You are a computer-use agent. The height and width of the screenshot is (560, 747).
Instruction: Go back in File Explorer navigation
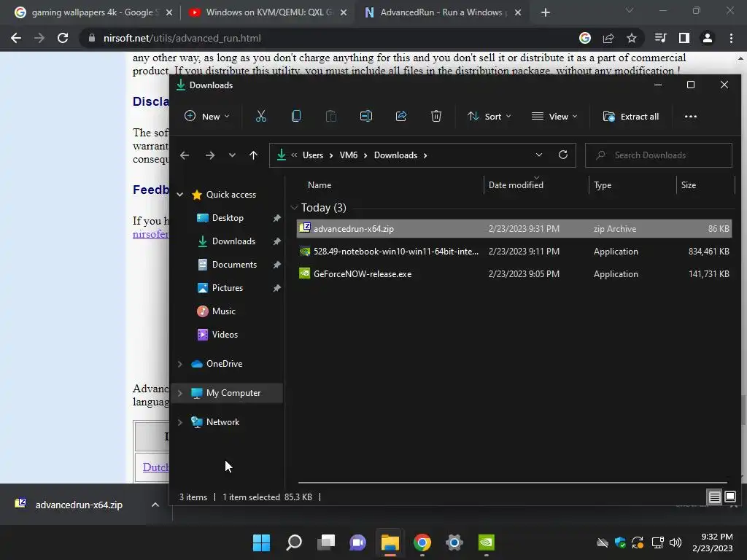185,155
